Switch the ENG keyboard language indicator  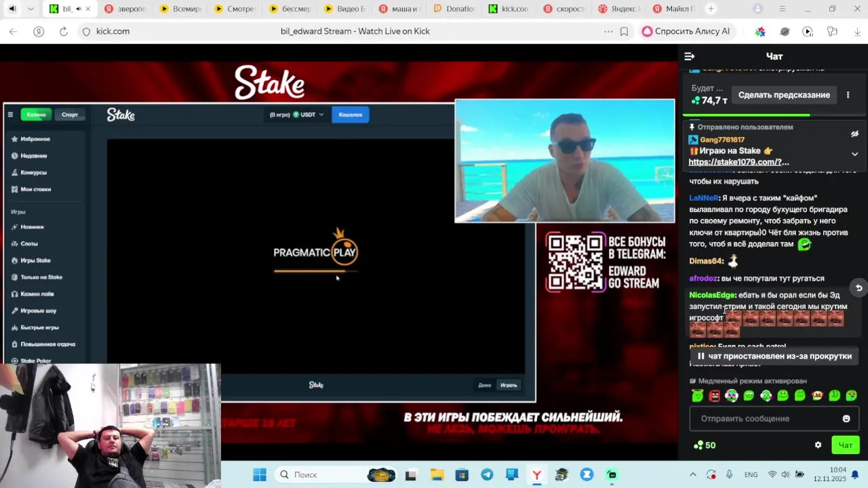tap(751, 474)
